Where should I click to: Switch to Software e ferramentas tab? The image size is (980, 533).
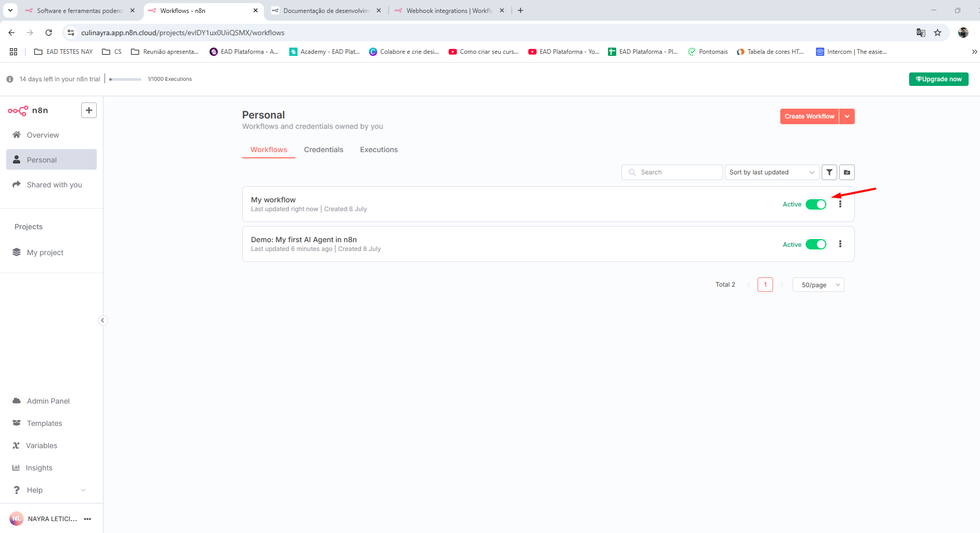[x=80, y=10]
